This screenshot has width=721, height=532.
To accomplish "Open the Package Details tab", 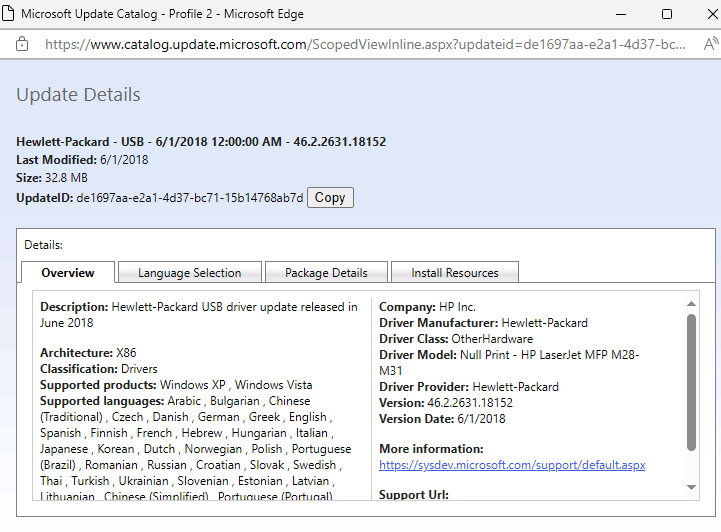I will coord(326,273).
